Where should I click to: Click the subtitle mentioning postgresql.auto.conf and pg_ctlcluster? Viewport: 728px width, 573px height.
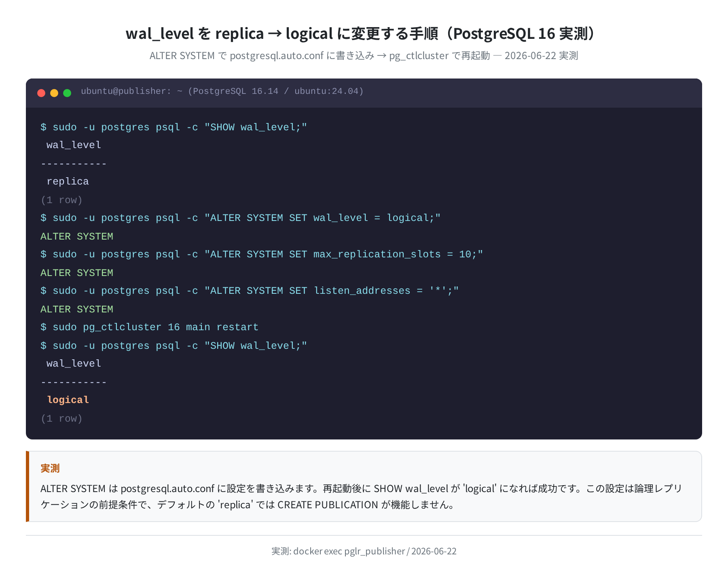364,56
